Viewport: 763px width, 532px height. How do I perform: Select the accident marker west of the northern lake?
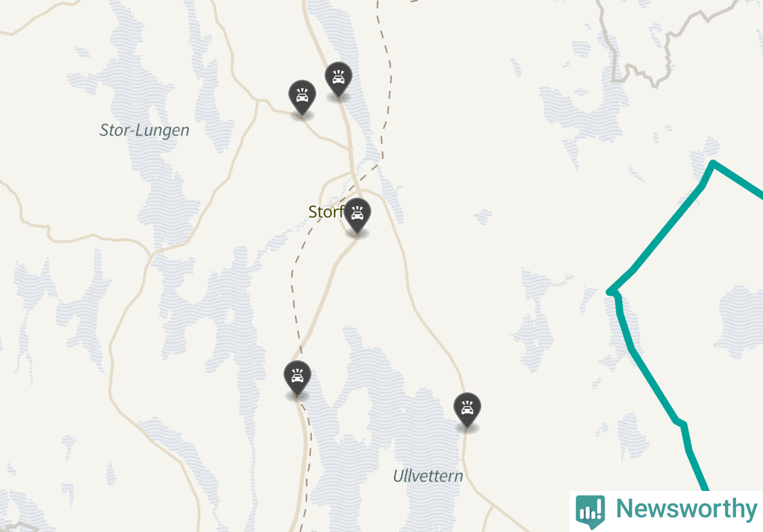(302, 97)
